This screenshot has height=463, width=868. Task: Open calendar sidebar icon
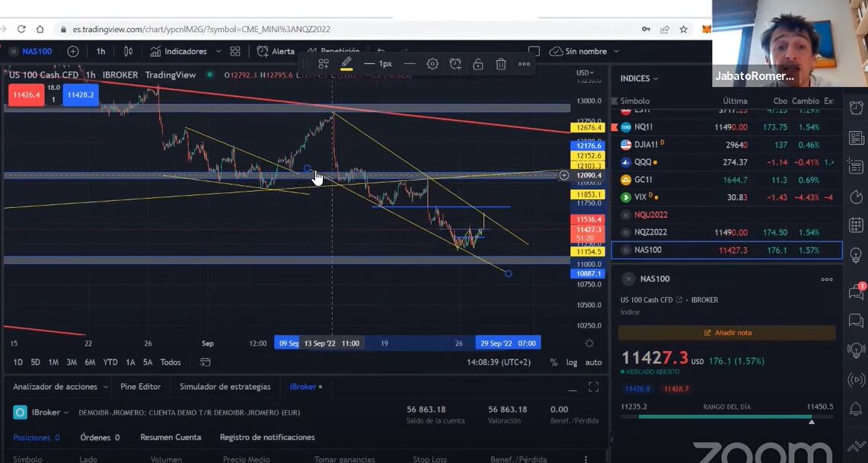856,225
